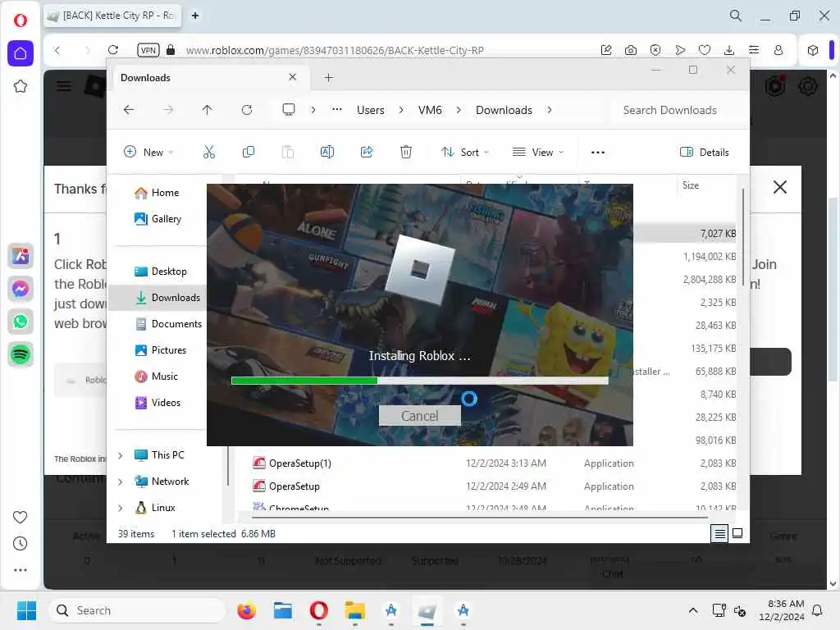Open history clock icon in Opera sidebar
Image resolution: width=840 pixels, height=630 pixels.
(x=20, y=544)
